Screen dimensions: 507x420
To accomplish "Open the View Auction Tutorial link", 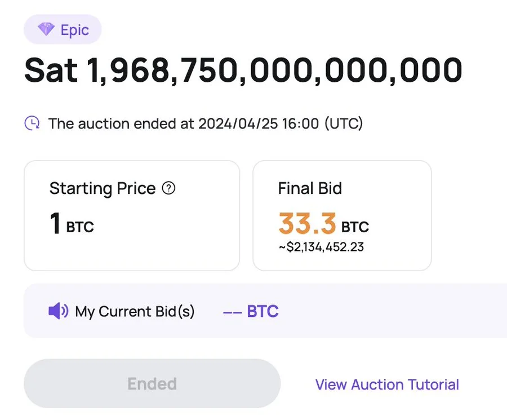I will [387, 384].
